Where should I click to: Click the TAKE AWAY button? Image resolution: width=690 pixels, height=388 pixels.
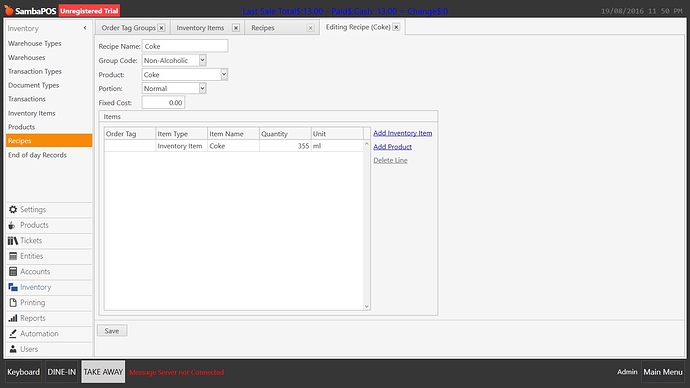click(x=103, y=372)
